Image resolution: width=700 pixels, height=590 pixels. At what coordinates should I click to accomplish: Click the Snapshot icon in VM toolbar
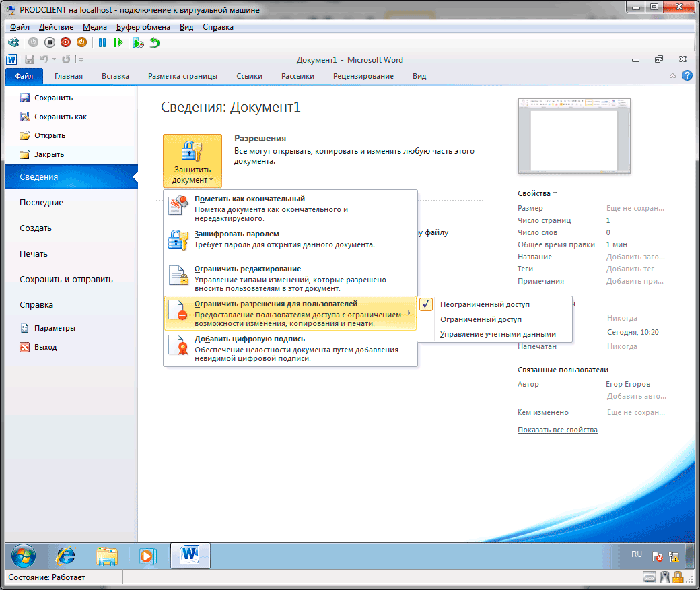click(x=139, y=42)
